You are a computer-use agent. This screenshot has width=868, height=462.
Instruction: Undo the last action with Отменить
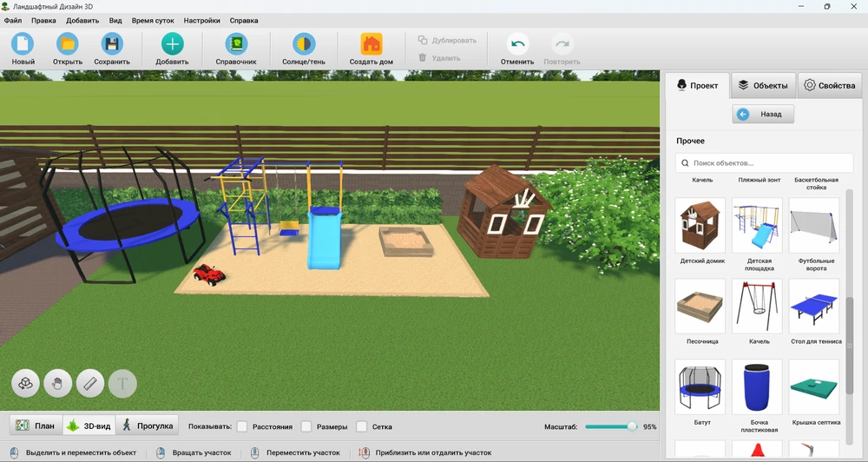pos(517,44)
